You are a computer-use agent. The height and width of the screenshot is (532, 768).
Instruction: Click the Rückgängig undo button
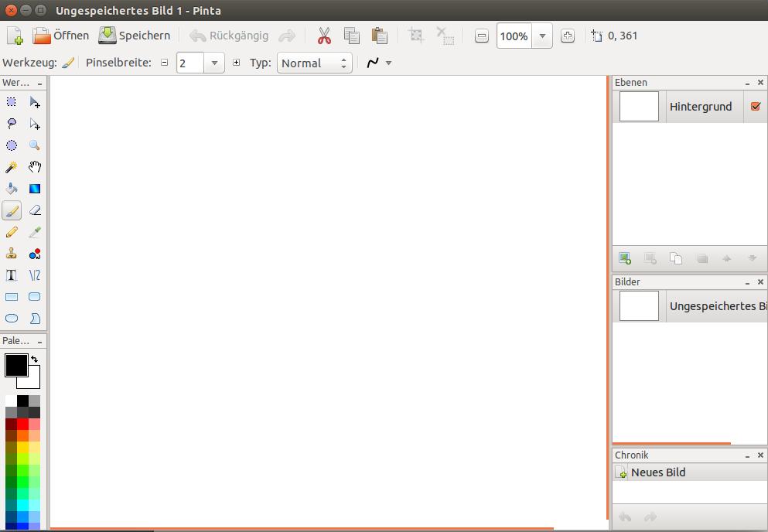[x=229, y=36]
